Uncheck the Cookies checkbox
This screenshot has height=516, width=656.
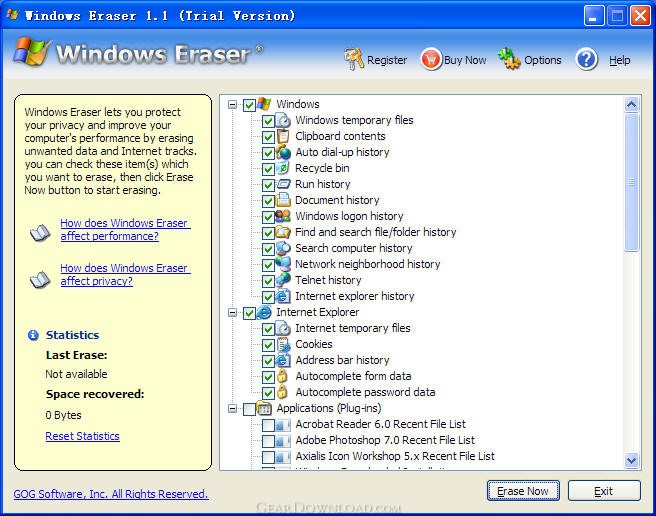[x=268, y=345]
